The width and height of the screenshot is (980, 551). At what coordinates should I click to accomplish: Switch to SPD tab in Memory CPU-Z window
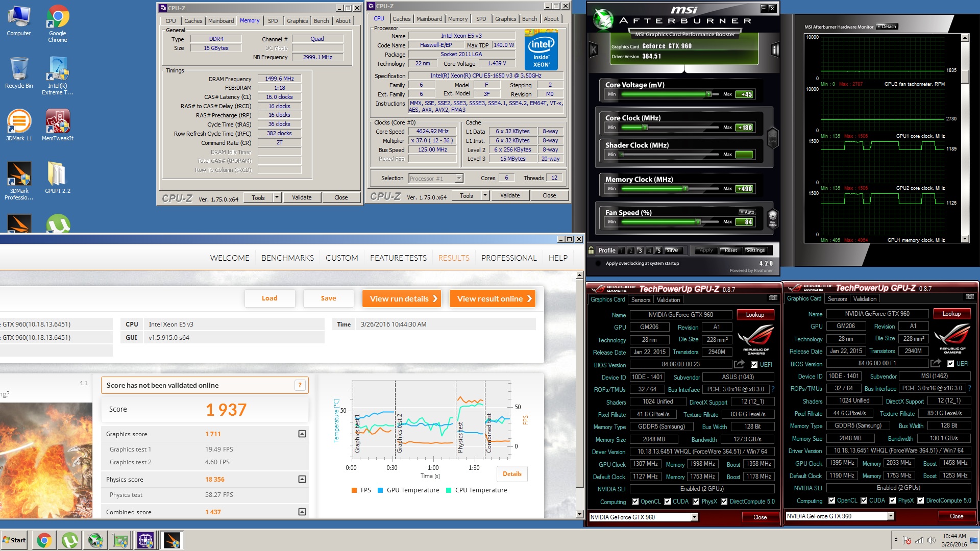click(273, 21)
